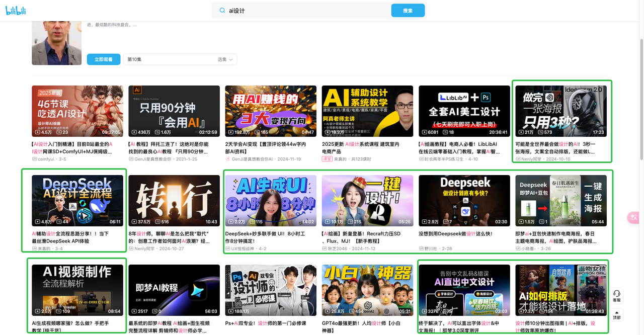Click the 立即观看 watch now button
This screenshot has height=335, width=644.
pyautogui.click(x=104, y=59)
